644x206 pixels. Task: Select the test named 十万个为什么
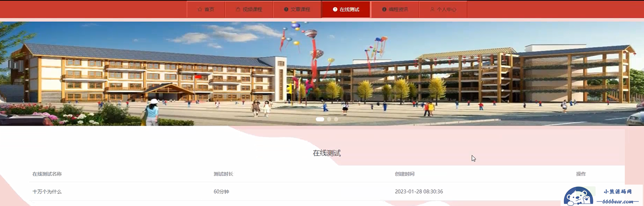point(47,192)
